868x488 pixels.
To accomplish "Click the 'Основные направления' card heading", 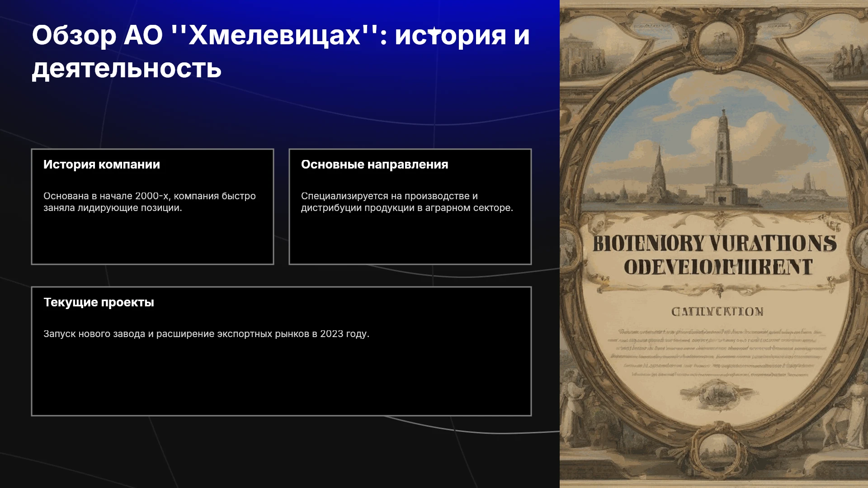I will click(x=374, y=164).
